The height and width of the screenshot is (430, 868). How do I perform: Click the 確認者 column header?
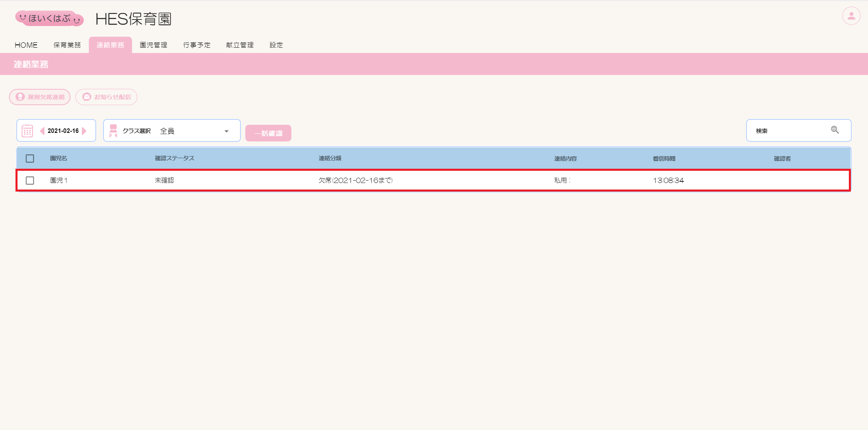click(782, 159)
